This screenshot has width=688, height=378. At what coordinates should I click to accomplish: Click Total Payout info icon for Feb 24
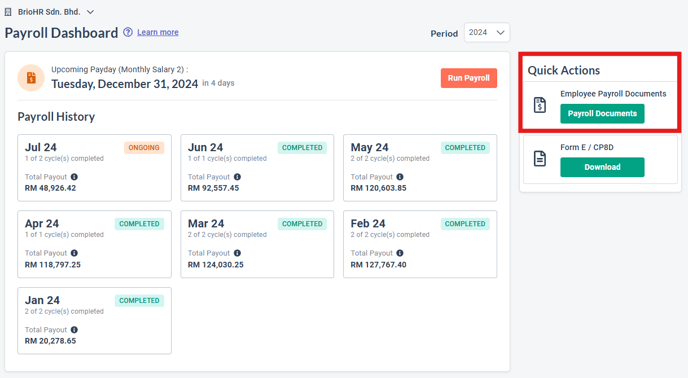(400, 253)
